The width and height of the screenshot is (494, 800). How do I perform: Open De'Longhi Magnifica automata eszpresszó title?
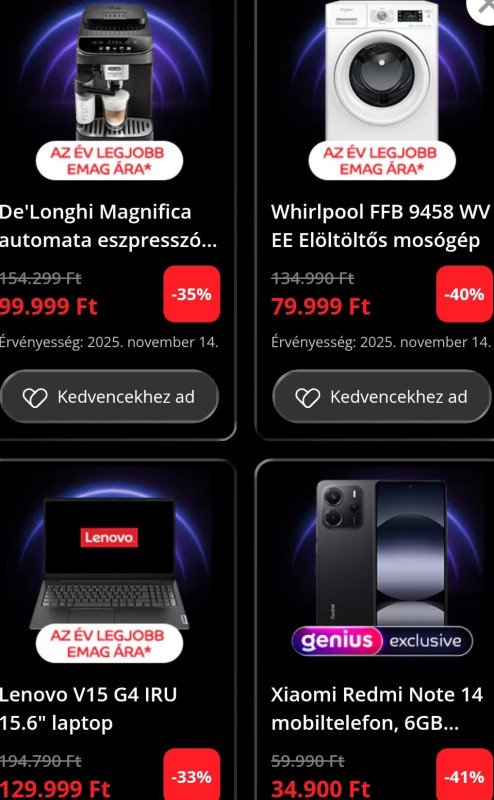coord(108,226)
